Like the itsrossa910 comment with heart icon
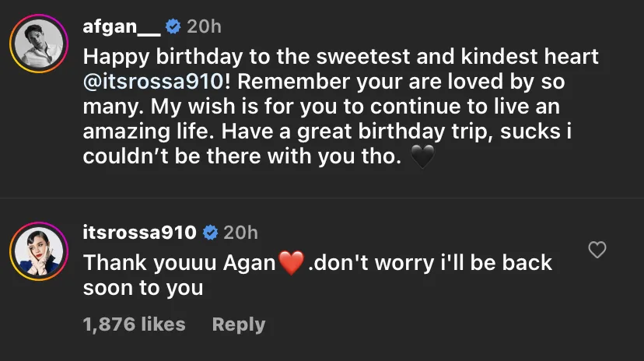The image size is (644, 361). point(597,250)
